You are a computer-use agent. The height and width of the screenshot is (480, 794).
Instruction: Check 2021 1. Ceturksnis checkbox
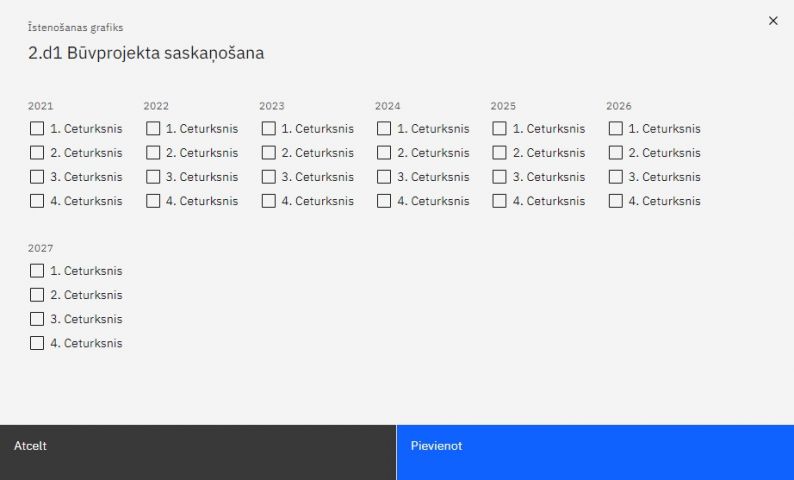37,129
